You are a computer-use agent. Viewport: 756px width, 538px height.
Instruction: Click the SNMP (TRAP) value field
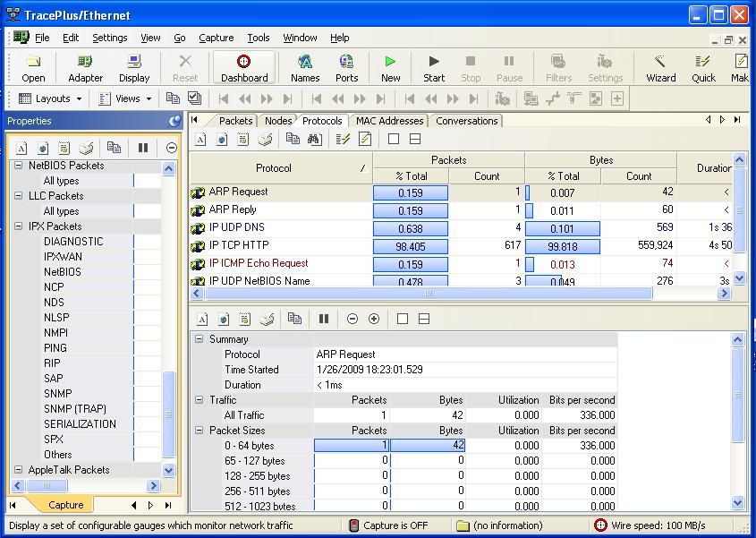click(x=147, y=409)
